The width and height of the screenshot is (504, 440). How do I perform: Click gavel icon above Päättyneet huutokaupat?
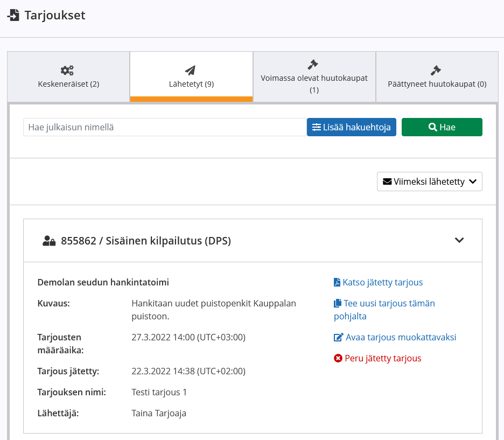(x=436, y=71)
